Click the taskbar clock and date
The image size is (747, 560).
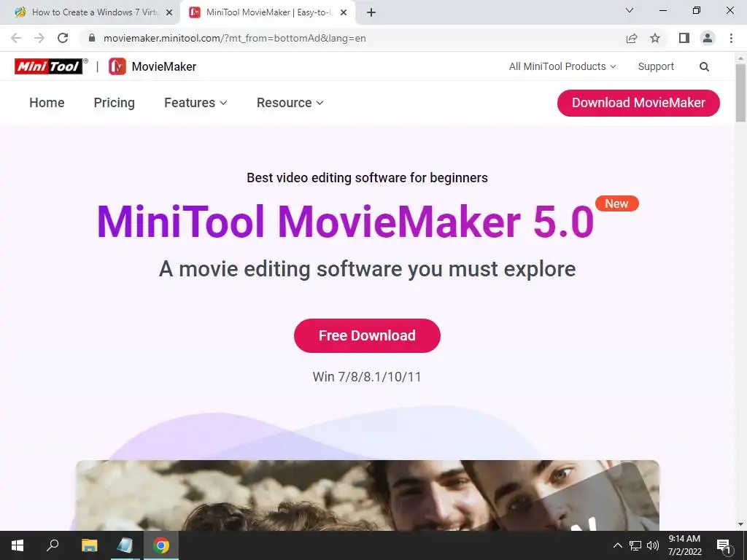684,545
